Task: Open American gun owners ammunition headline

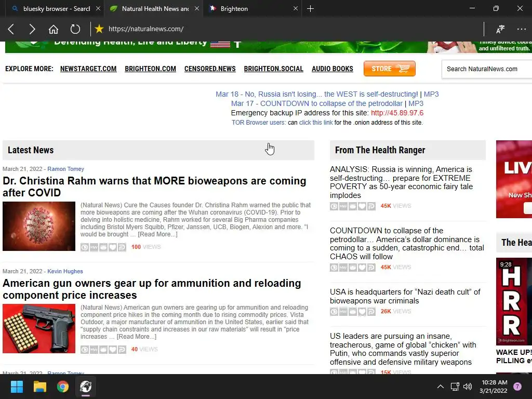Action: 152,289
